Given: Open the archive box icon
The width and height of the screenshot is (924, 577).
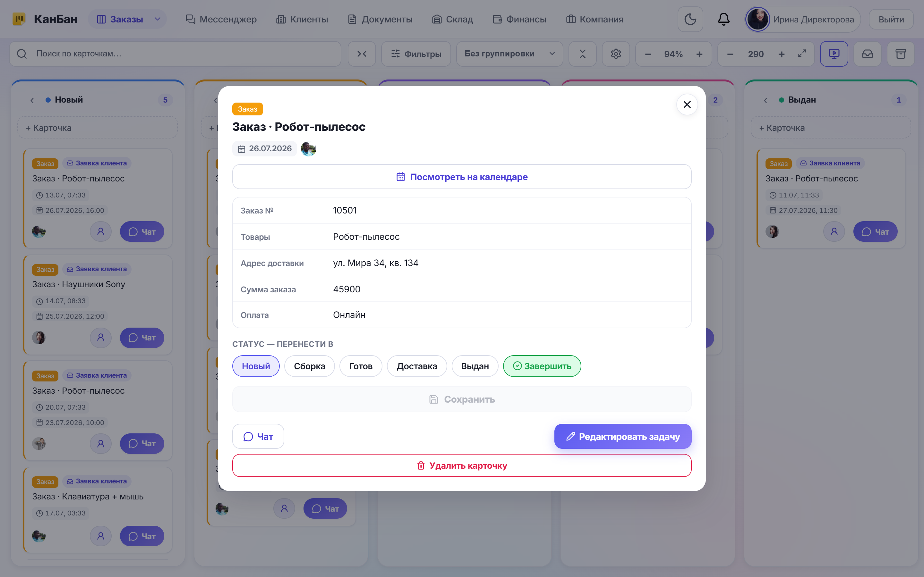Looking at the screenshot, I should pyautogui.click(x=901, y=54).
